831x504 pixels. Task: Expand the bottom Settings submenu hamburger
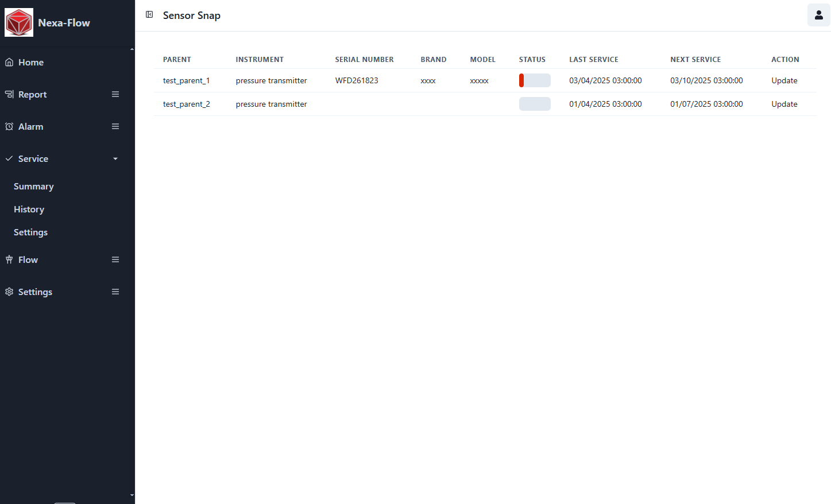(x=115, y=292)
